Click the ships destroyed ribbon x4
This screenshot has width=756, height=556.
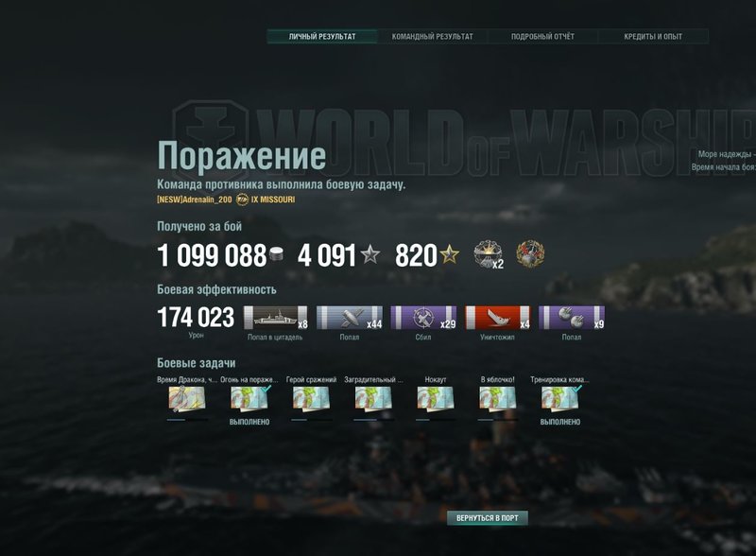498,318
